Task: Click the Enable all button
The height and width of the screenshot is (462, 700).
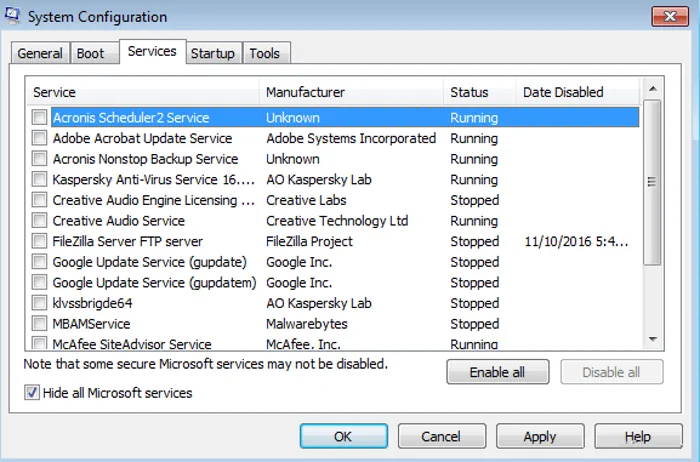Action: click(x=497, y=372)
